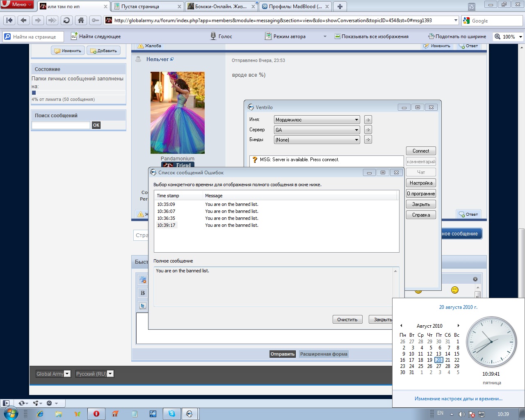
Task: Open Skype from the taskbar
Action: click(x=171, y=414)
